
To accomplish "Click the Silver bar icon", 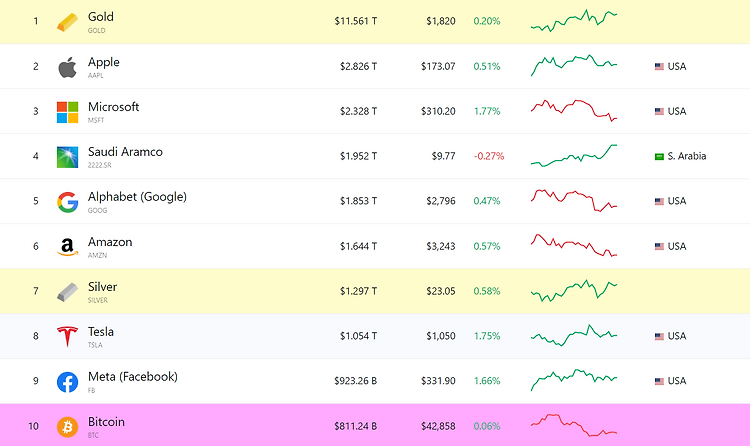I will pyautogui.click(x=67, y=292).
